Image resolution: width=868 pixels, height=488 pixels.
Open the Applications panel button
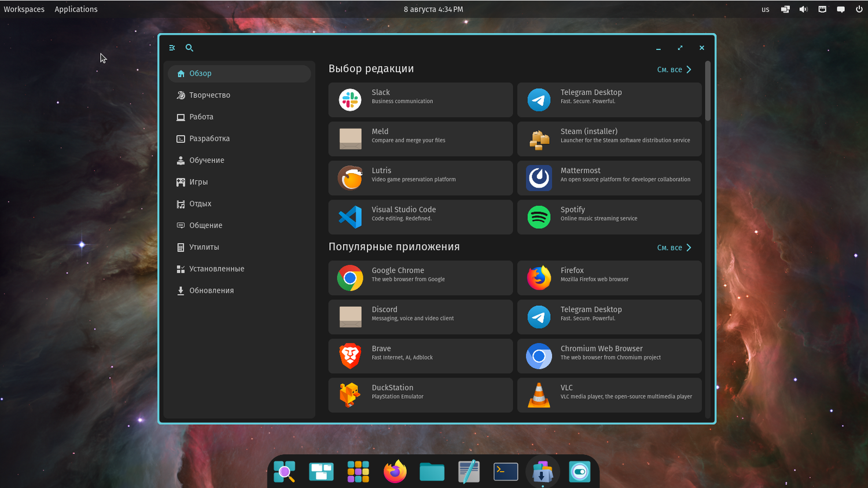[76, 9]
